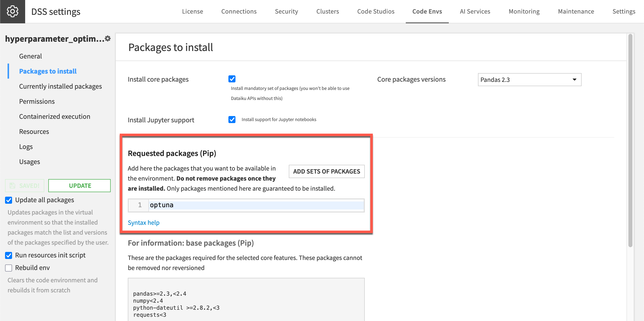Open the Settings tab

pyautogui.click(x=624, y=12)
